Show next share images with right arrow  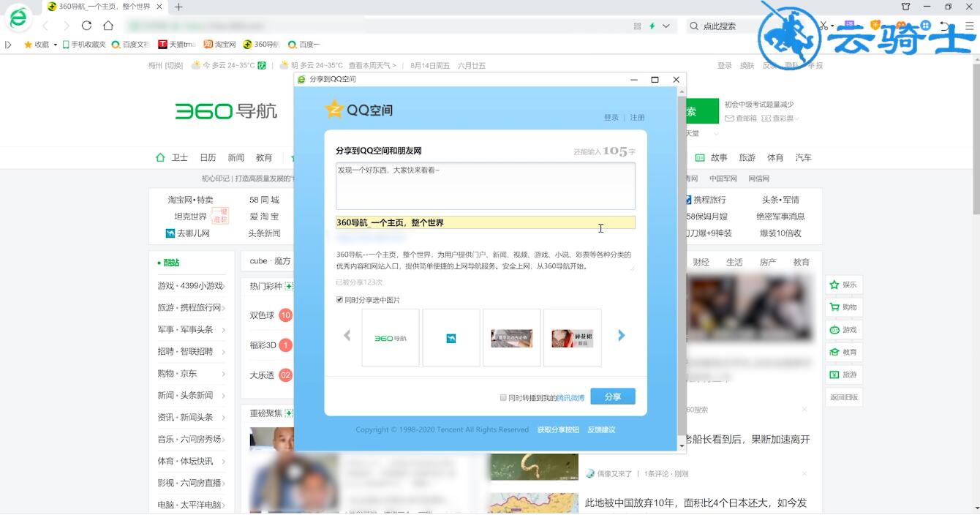622,336
